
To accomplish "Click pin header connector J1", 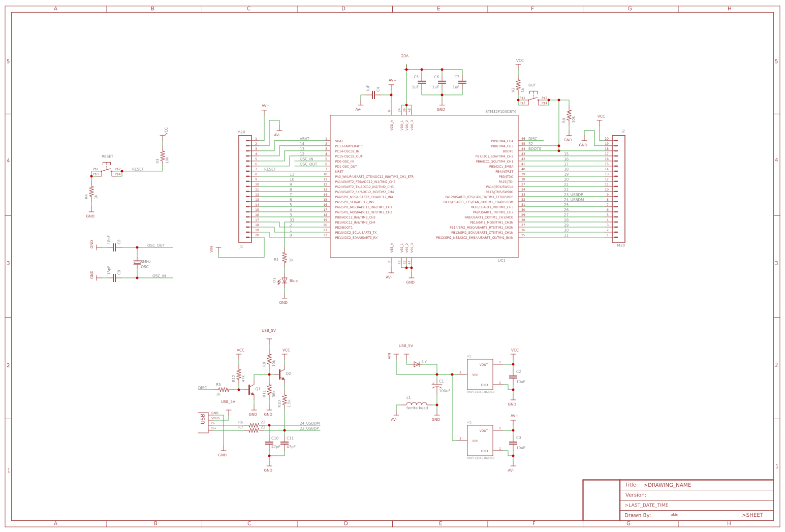I will 244,188.
